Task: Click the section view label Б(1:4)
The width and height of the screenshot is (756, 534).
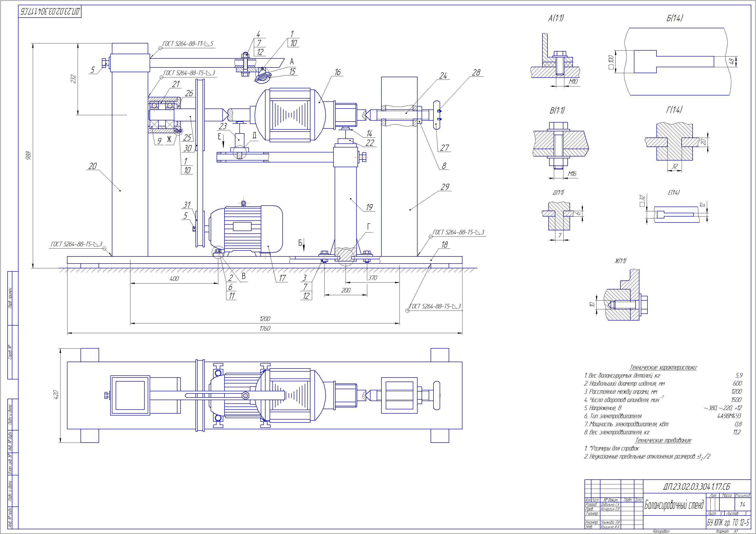Action: (675, 19)
